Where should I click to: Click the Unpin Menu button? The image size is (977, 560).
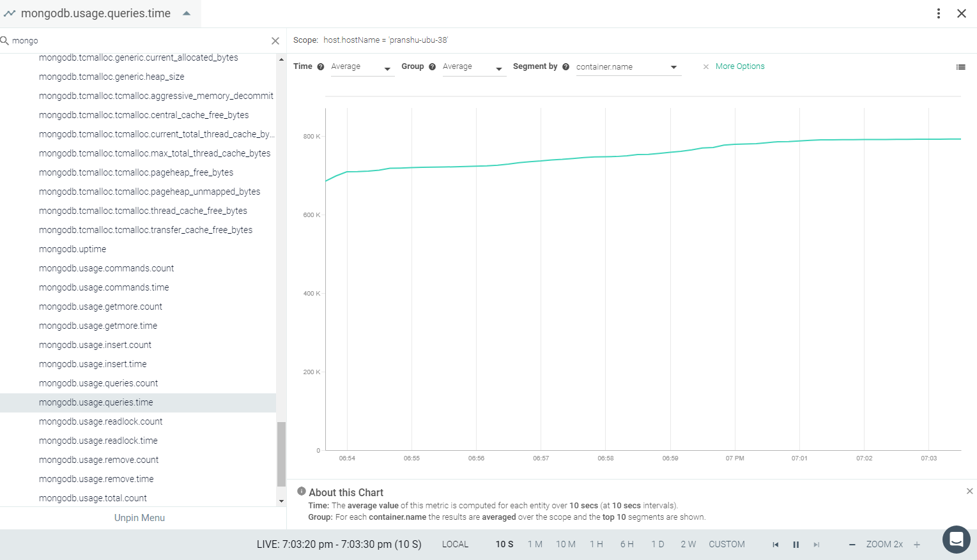[139, 518]
